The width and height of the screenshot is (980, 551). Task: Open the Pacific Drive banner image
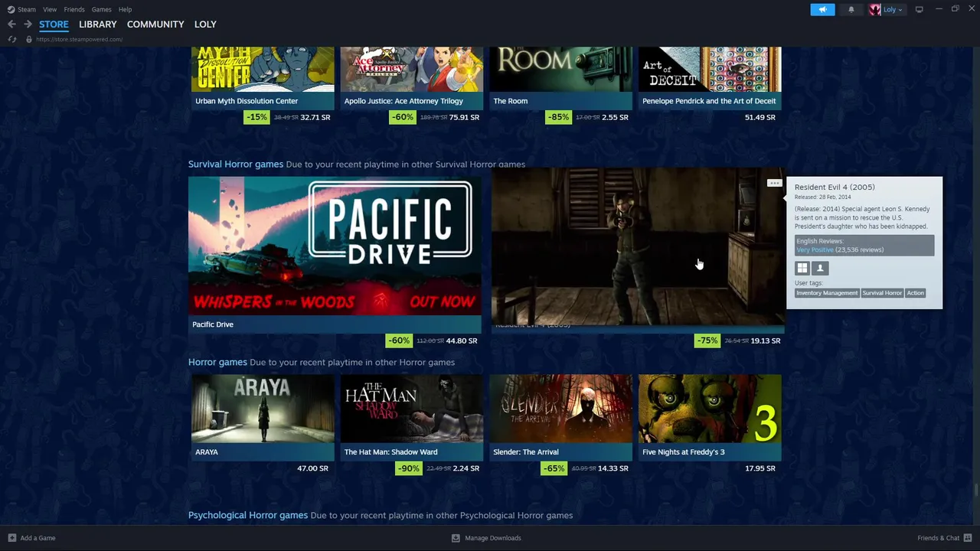pos(335,246)
